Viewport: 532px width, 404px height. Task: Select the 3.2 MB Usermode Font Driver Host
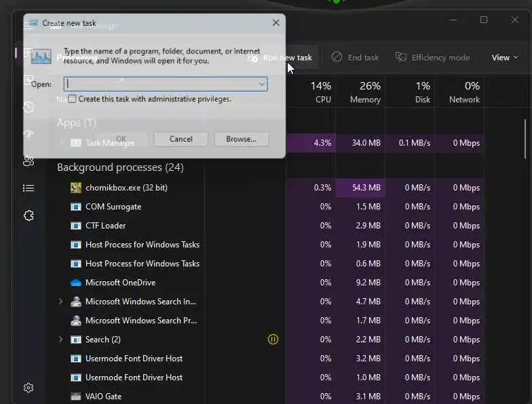pyautogui.click(x=134, y=359)
